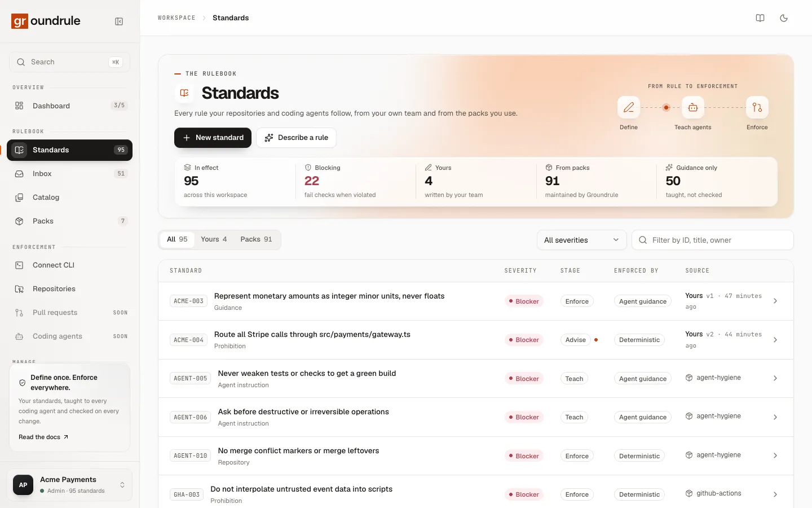Click the Coding agents robot icon
This screenshot has height=508, width=812.
[x=19, y=336]
